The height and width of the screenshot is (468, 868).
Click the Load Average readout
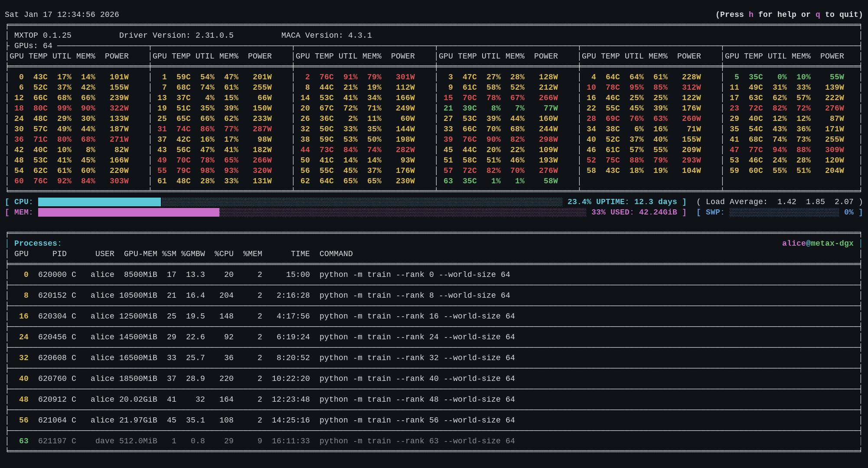pos(780,202)
